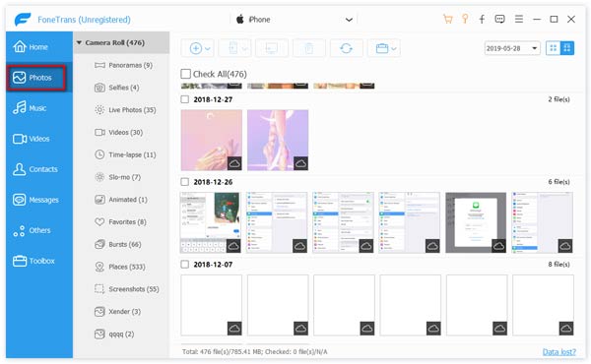
Task: Click the feedback chat bubble icon
Action: point(499,19)
